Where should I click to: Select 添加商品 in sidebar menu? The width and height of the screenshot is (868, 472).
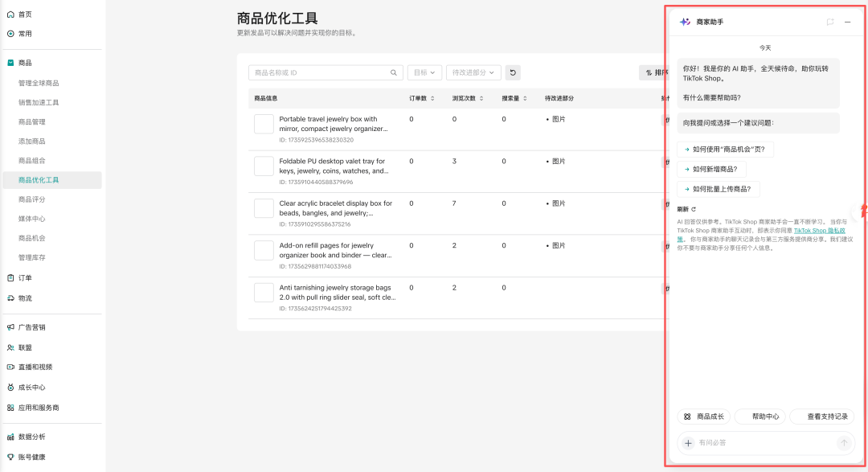[x=32, y=142]
